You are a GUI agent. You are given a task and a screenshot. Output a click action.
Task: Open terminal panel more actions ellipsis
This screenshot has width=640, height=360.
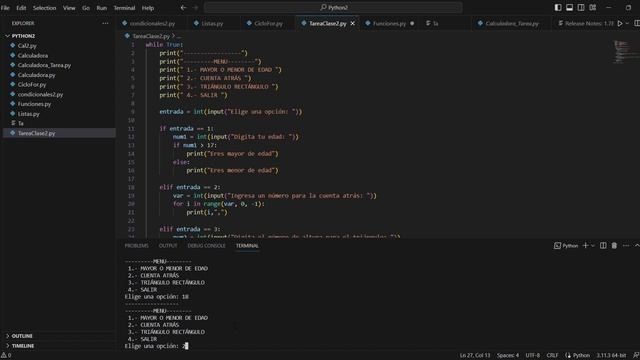626,246
